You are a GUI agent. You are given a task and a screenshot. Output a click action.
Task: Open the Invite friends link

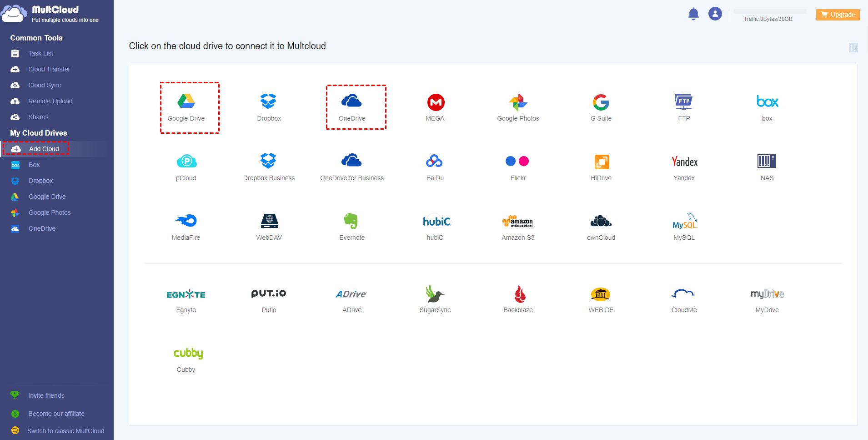click(x=46, y=395)
